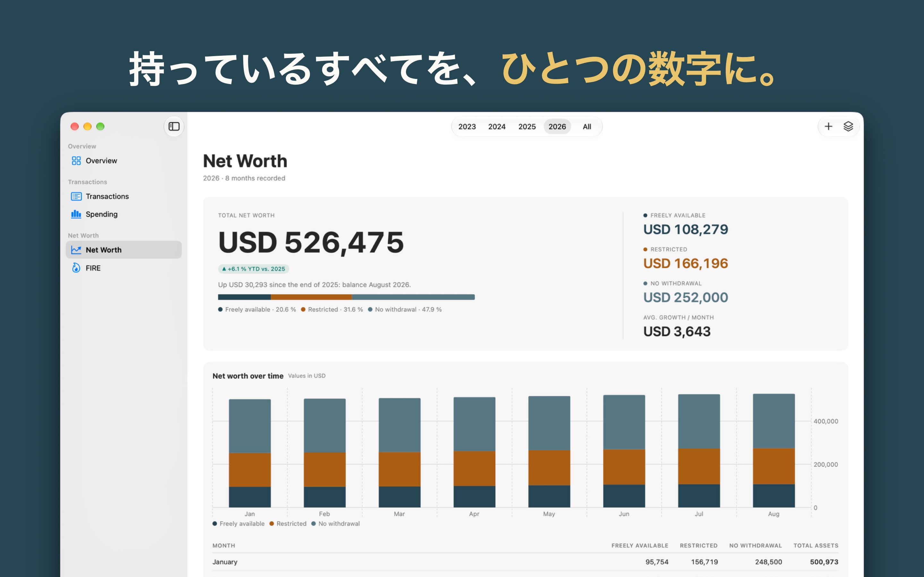Click the Net Worth chart icon
The width and height of the screenshot is (924, 577).
(x=76, y=250)
